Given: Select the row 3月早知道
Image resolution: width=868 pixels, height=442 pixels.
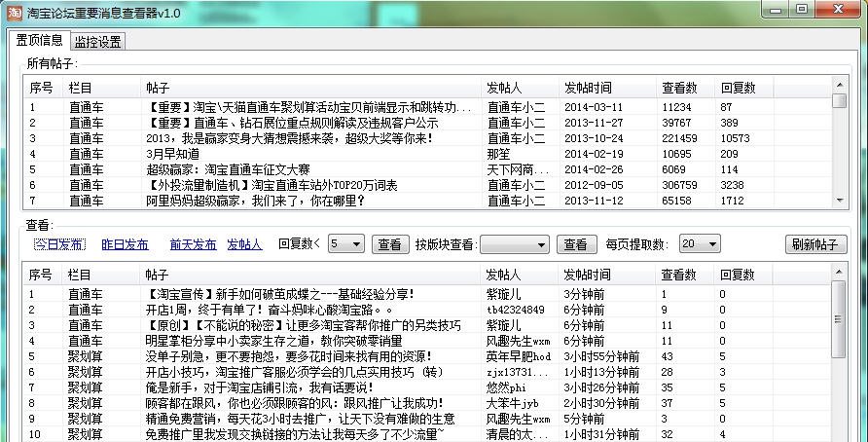Looking at the screenshot, I should (x=172, y=154).
